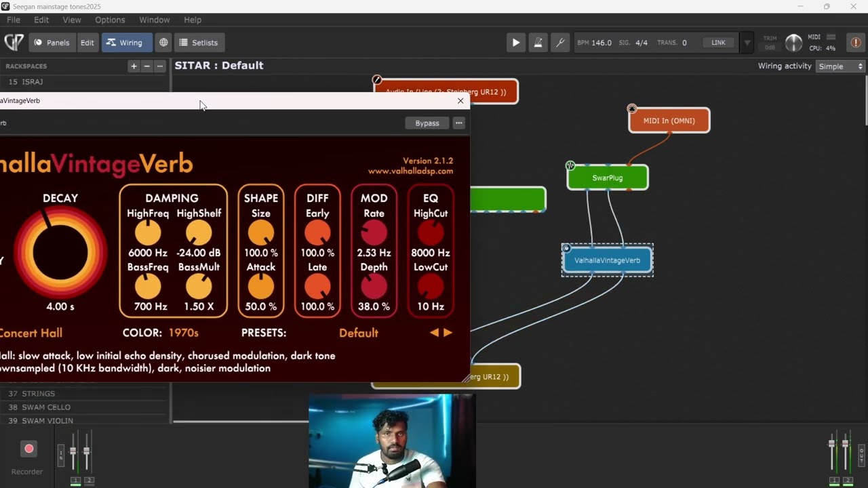Open the Setlists view

[198, 42]
